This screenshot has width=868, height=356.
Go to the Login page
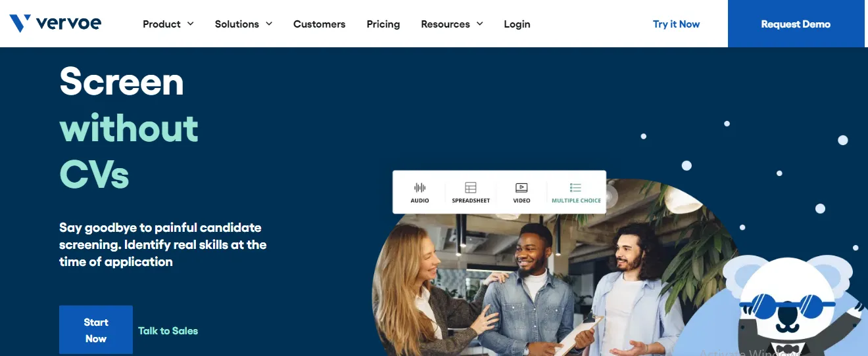[517, 24]
